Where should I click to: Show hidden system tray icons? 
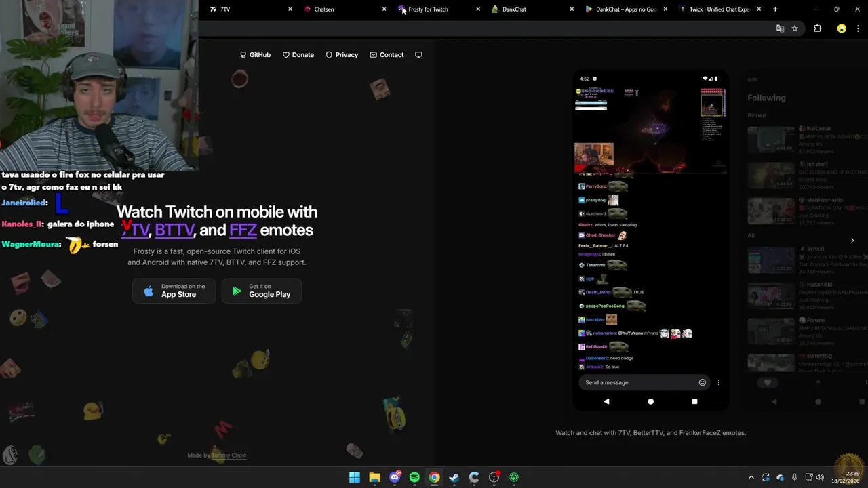751,477
